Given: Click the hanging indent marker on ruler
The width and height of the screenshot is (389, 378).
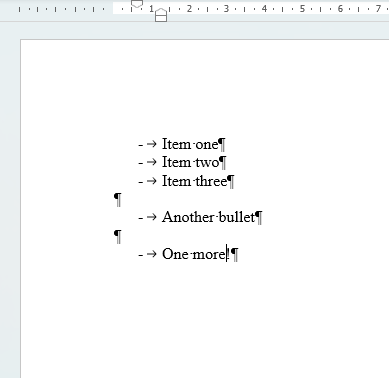Looking at the screenshot, I should tap(161, 12).
